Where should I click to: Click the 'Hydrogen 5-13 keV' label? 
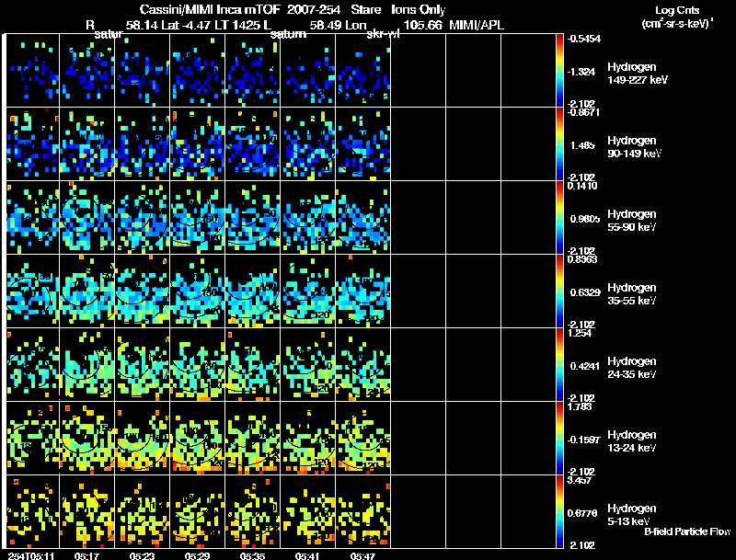point(632,515)
